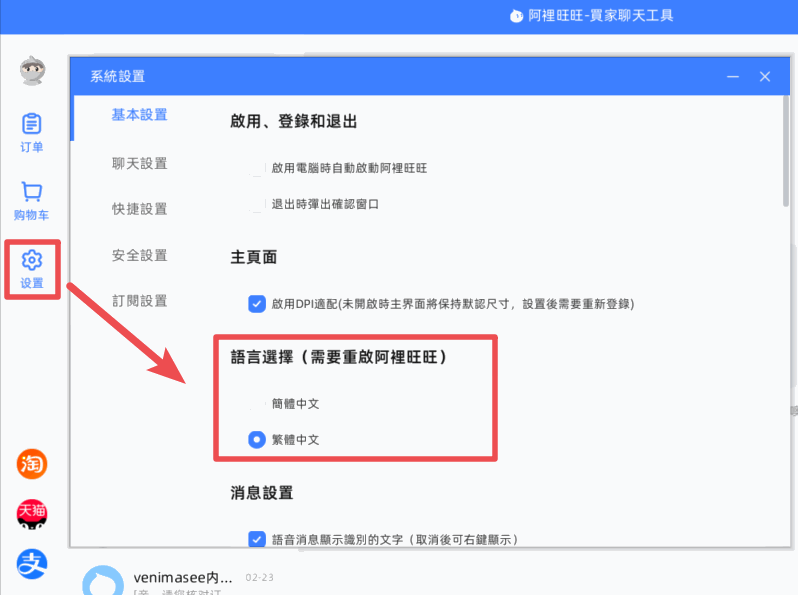Select the 繁體中文 radio button
The height and width of the screenshot is (595, 798).
(x=257, y=439)
